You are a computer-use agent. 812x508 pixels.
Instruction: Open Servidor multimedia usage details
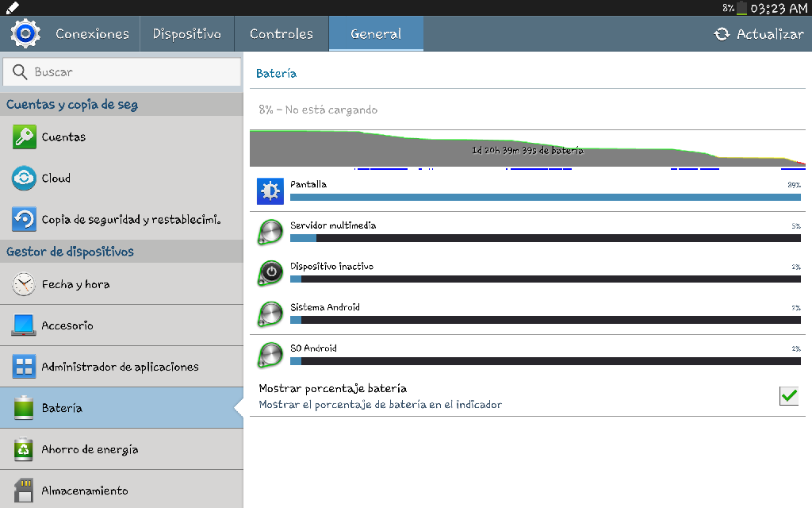[x=527, y=232]
